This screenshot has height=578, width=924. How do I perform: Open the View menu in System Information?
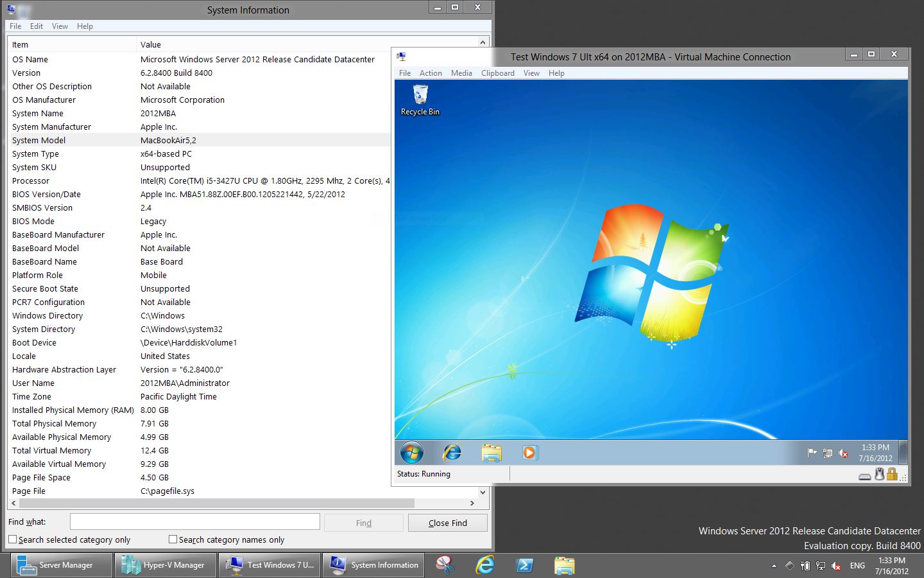(60, 26)
